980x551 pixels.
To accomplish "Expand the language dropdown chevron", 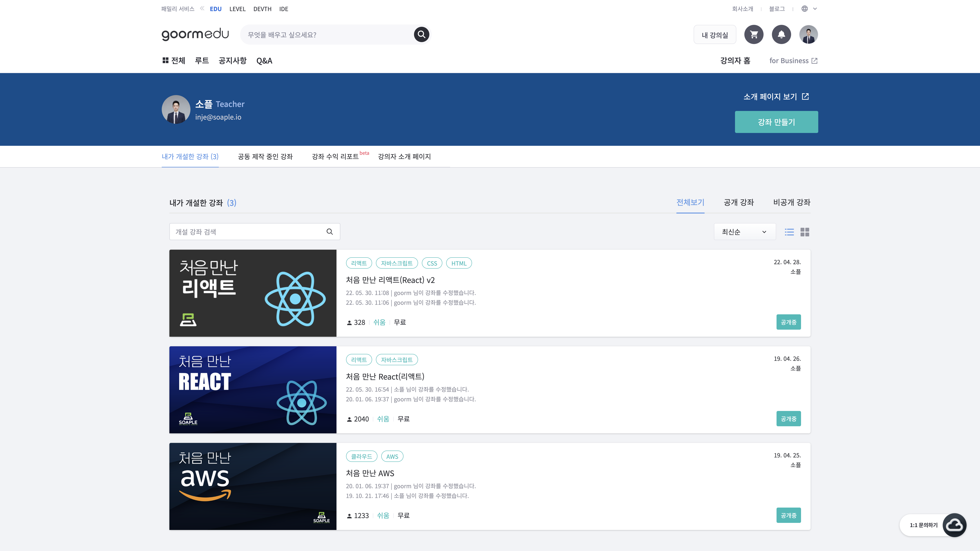I will click(815, 9).
